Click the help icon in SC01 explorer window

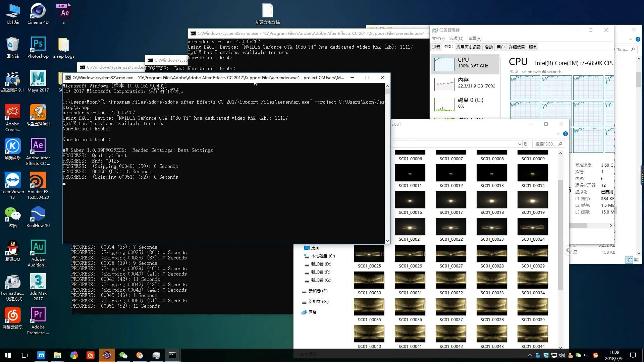[565, 134]
